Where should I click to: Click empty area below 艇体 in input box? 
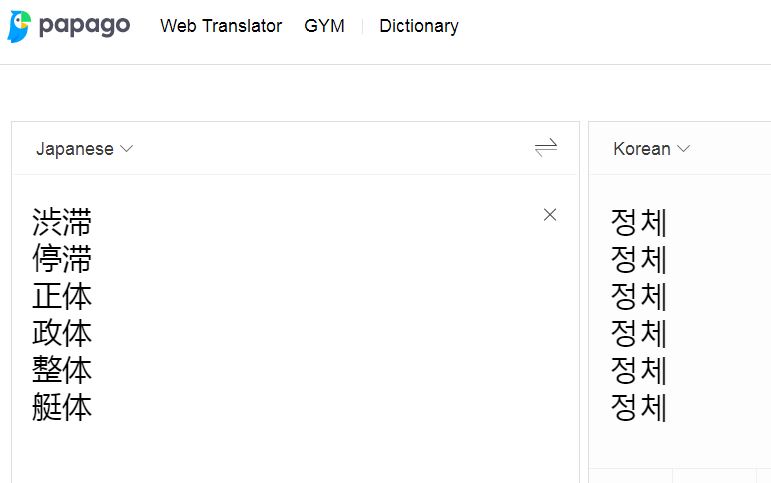coord(295,455)
